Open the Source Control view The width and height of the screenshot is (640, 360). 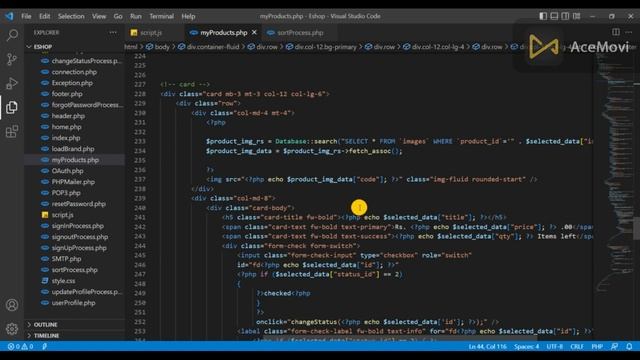(12, 60)
